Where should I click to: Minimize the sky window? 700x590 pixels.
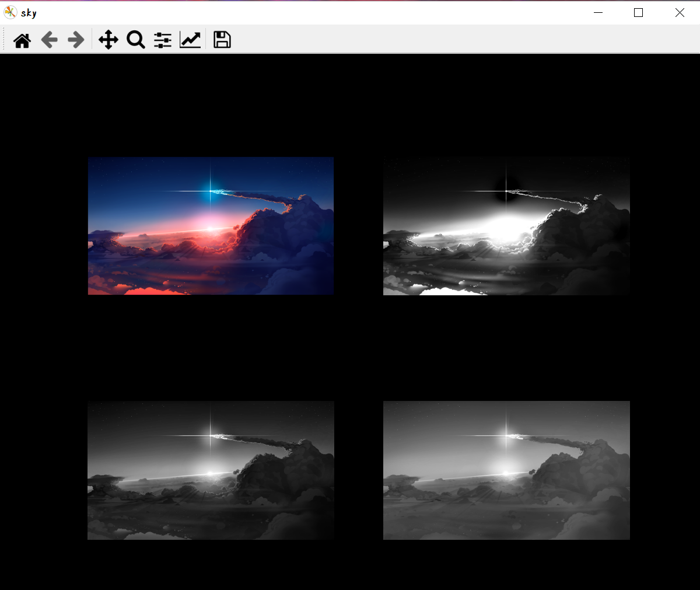click(598, 12)
